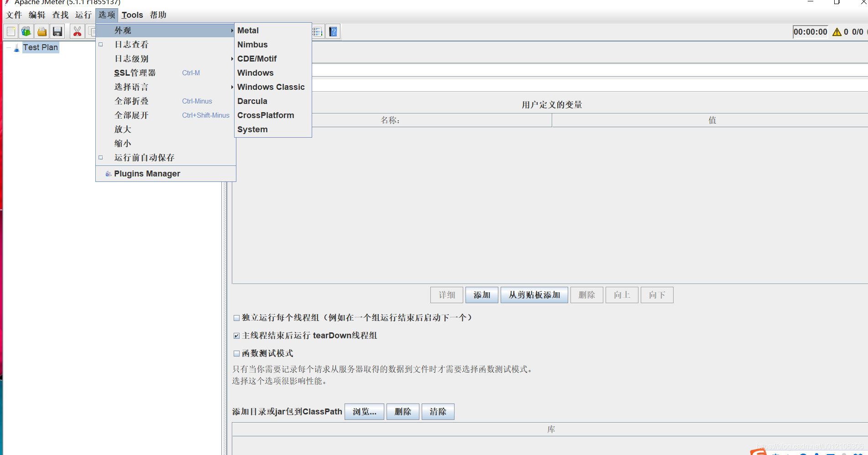The image size is (868, 455).
Task: Expand the 外观 submenu
Action: coord(166,31)
